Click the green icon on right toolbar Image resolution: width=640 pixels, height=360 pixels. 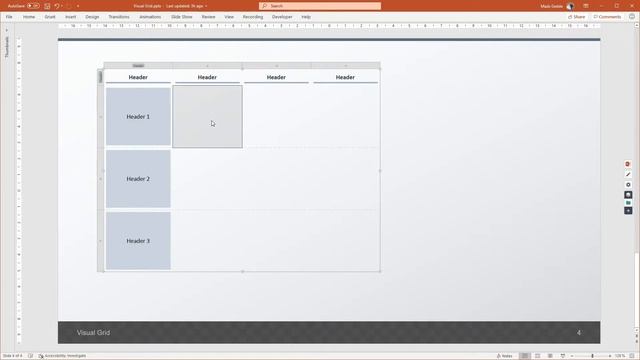click(x=628, y=202)
